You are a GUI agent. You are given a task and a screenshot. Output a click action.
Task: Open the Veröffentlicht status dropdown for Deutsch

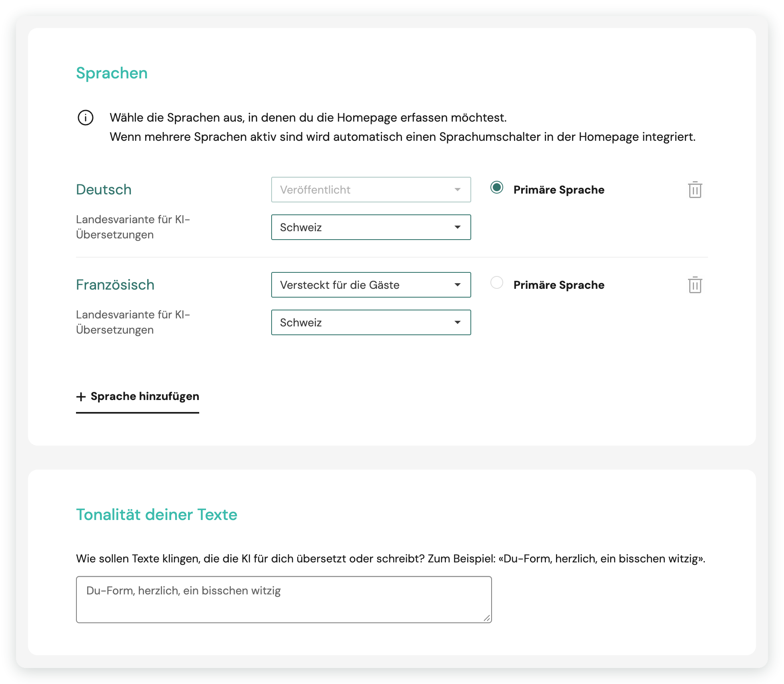pos(371,190)
